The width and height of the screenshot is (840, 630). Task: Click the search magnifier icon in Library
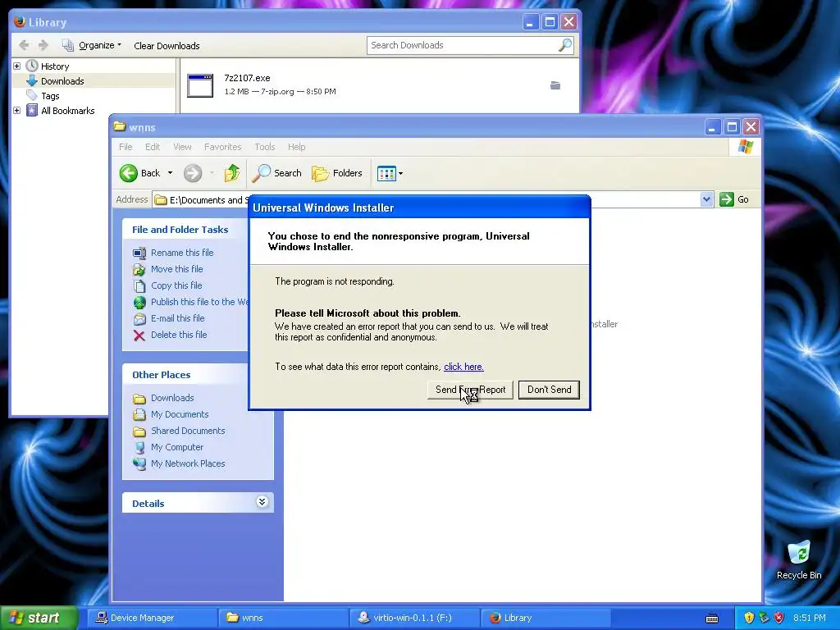pos(564,45)
